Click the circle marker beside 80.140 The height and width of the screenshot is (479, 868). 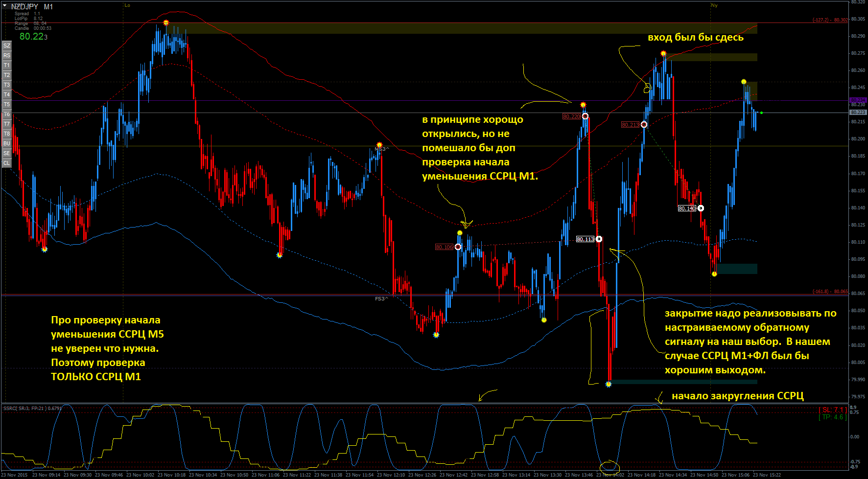(701, 208)
